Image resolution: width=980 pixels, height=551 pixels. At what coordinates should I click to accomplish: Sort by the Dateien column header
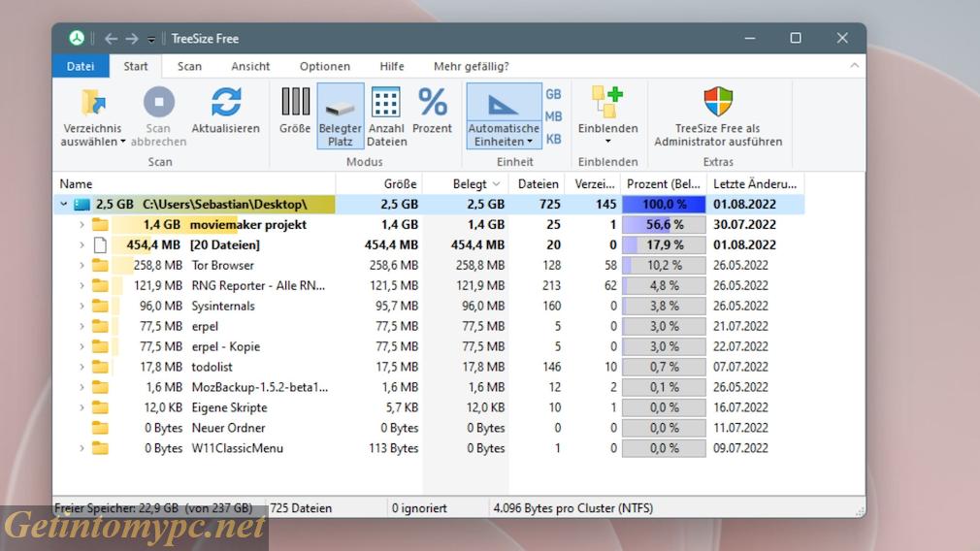[538, 183]
